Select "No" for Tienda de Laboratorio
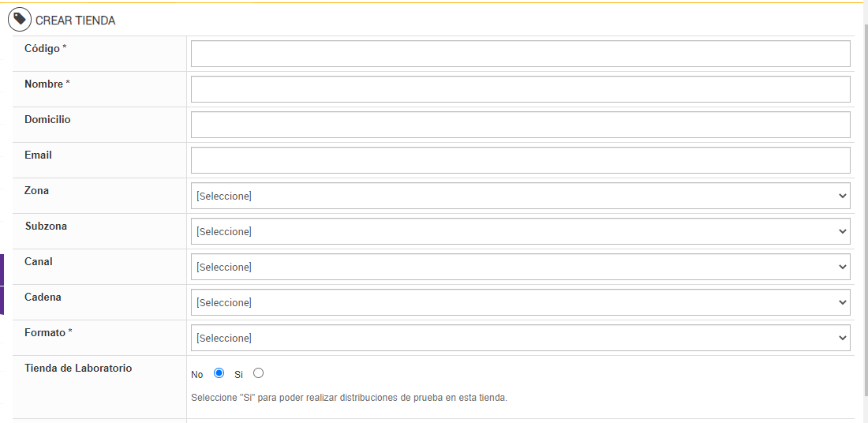 click(x=219, y=373)
